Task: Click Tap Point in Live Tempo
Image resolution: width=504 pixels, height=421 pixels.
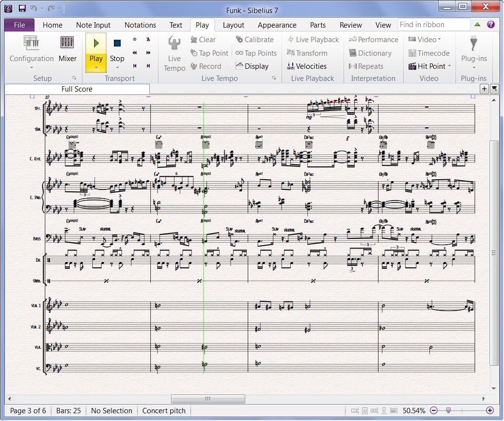Action: (x=209, y=53)
